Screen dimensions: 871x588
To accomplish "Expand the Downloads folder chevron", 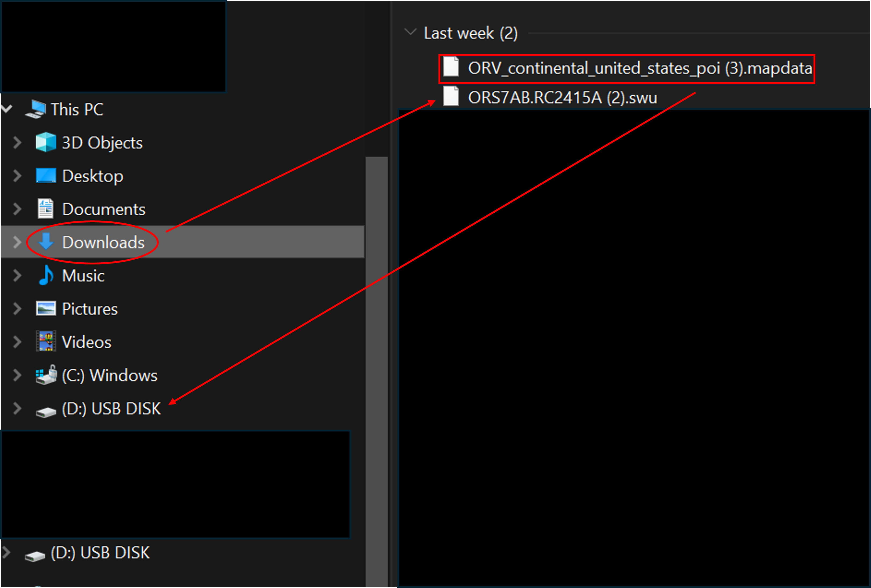I will point(17,242).
